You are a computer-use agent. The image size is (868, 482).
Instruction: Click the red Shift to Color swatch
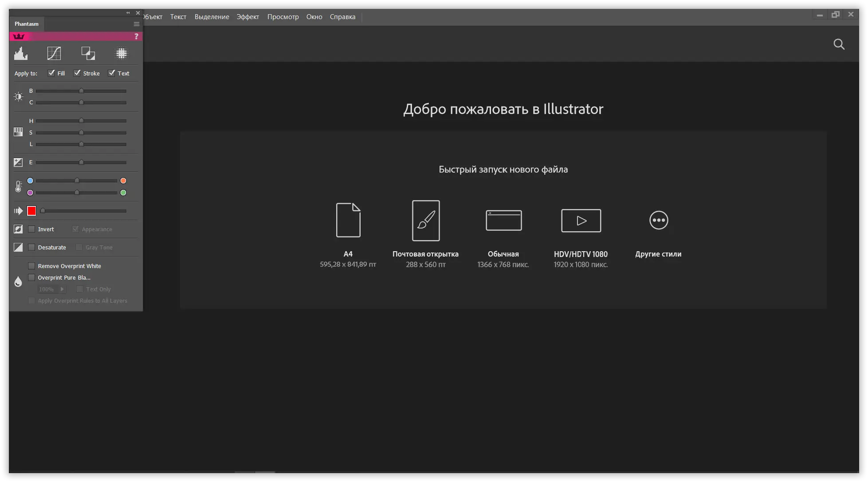pos(31,211)
